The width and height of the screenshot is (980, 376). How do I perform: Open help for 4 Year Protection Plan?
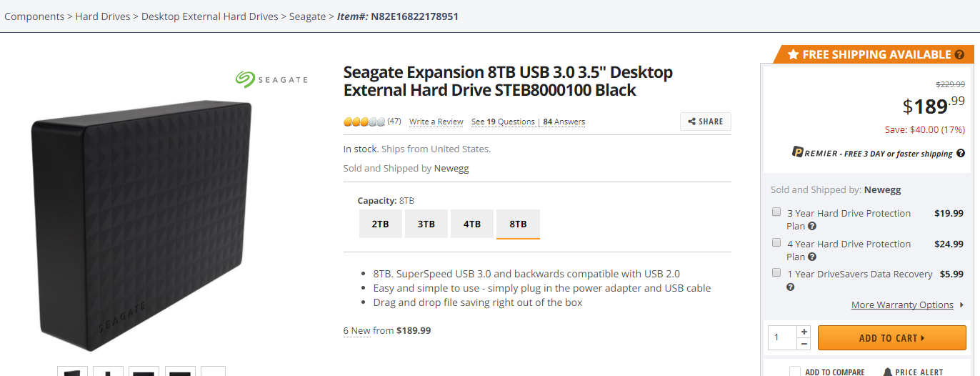[x=812, y=257]
